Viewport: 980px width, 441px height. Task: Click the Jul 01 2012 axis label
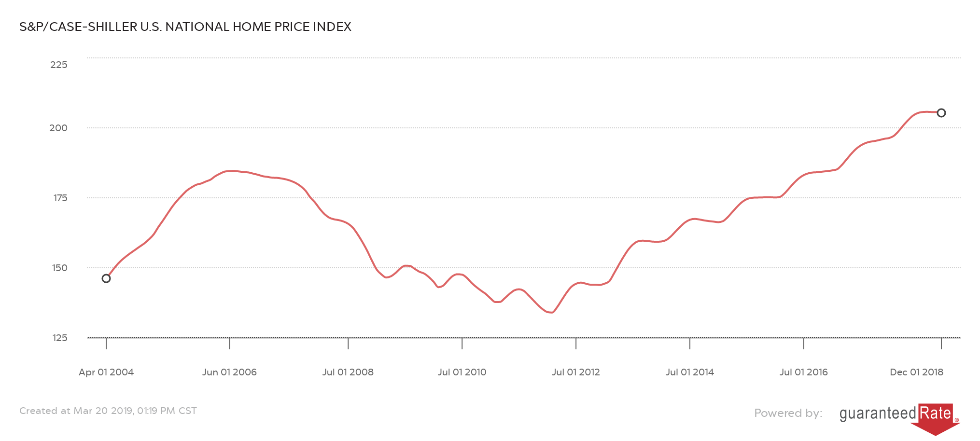[576, 372]
